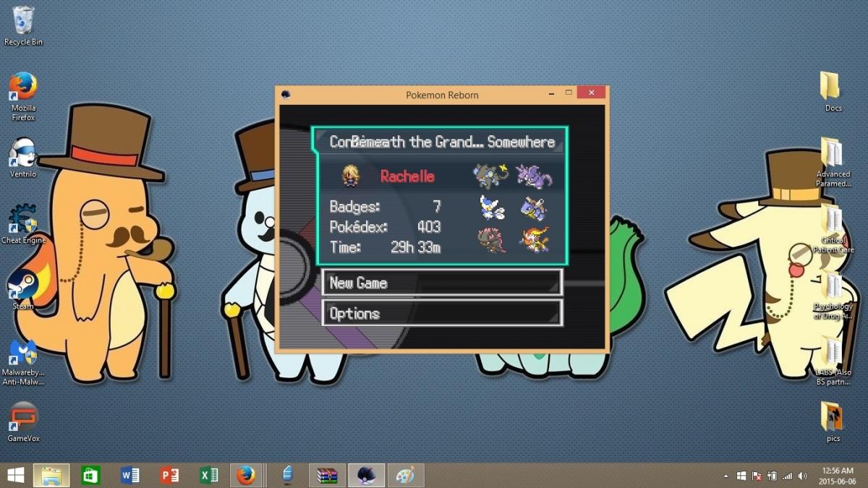Open WinRAR from the taskbar

tap(327, 475)
